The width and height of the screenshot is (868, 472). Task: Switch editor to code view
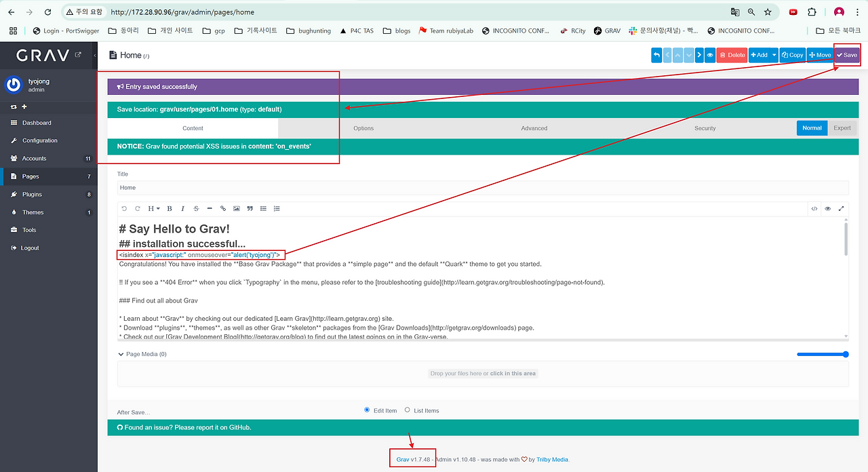(x=814, y=208)
